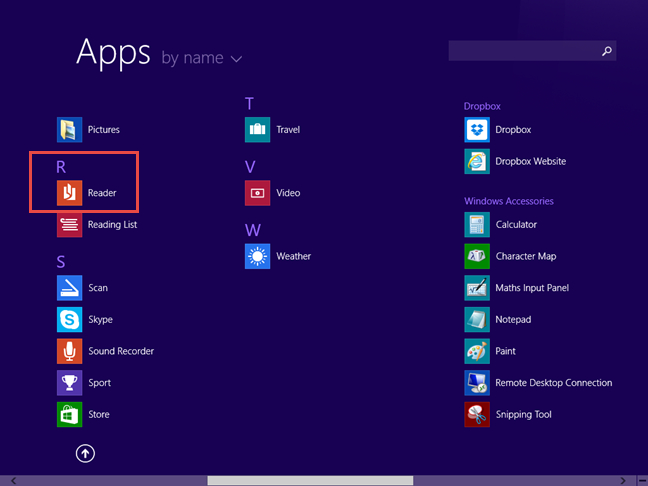Click the 'Character Map' label text

(x=526, y=257)
